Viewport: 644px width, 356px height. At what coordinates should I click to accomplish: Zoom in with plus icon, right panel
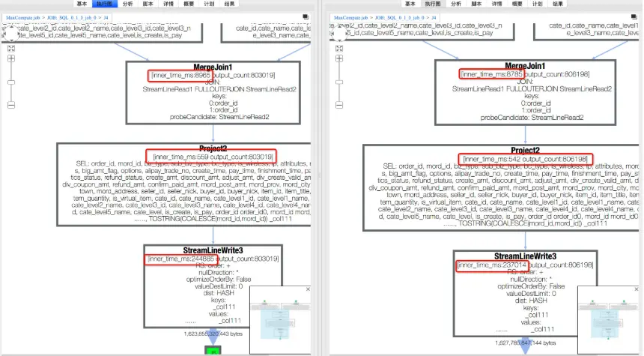tap(338, 58)
